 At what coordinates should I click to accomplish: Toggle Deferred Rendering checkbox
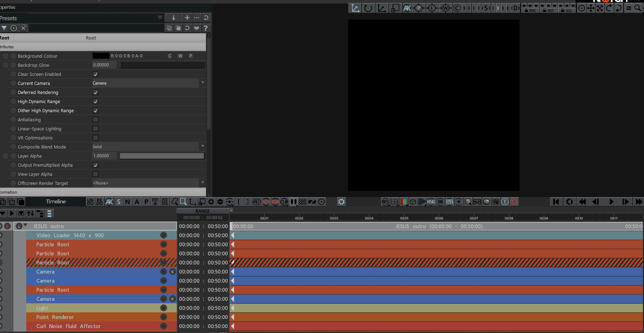pos(95,92)
